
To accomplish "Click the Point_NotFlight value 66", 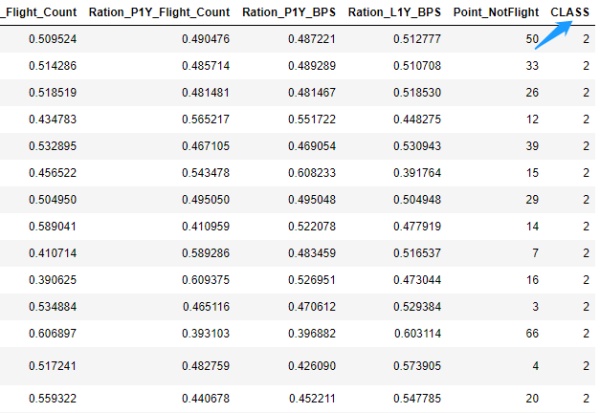I will pyautogui.click(x=533, y=331).
